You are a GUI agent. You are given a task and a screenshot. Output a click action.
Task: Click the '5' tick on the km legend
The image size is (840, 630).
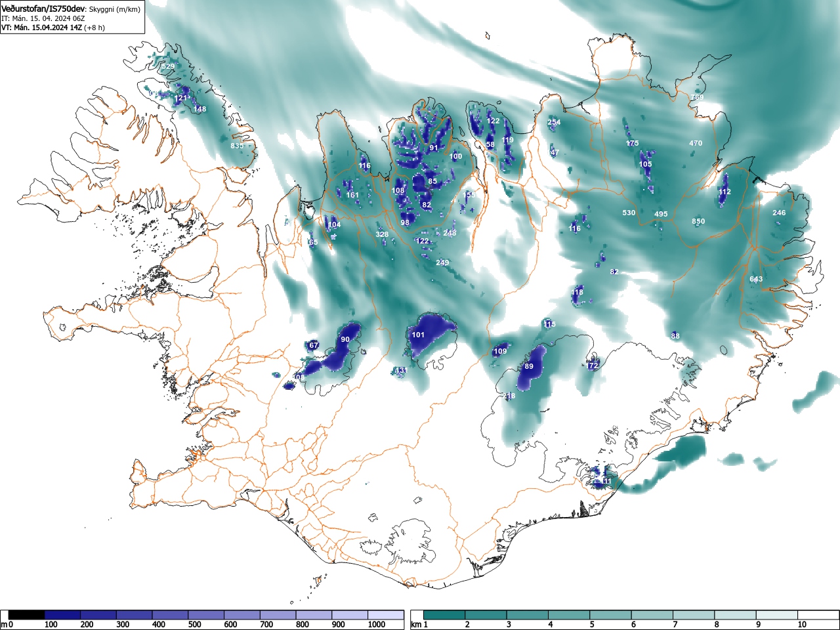click(x=592, y=625)
